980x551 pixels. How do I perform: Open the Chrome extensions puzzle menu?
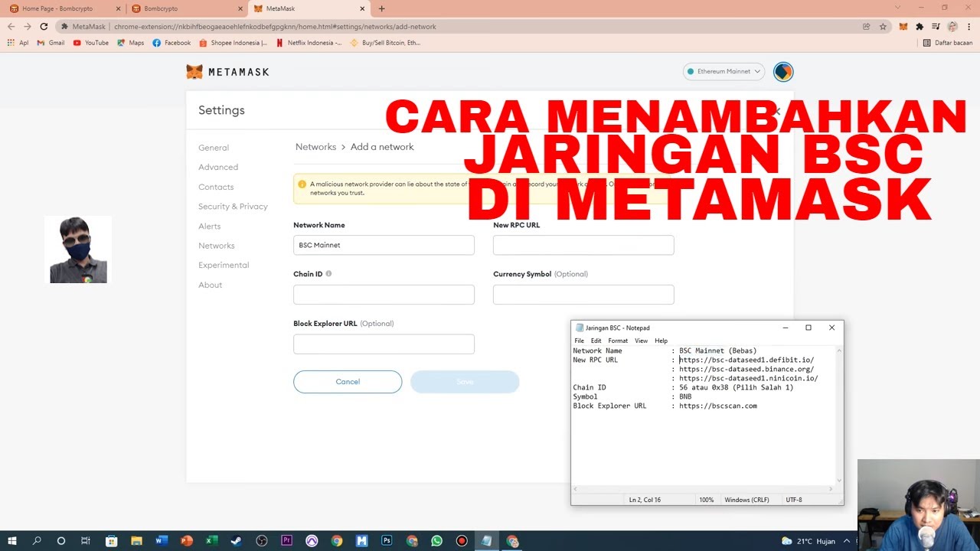pos(920,27)
